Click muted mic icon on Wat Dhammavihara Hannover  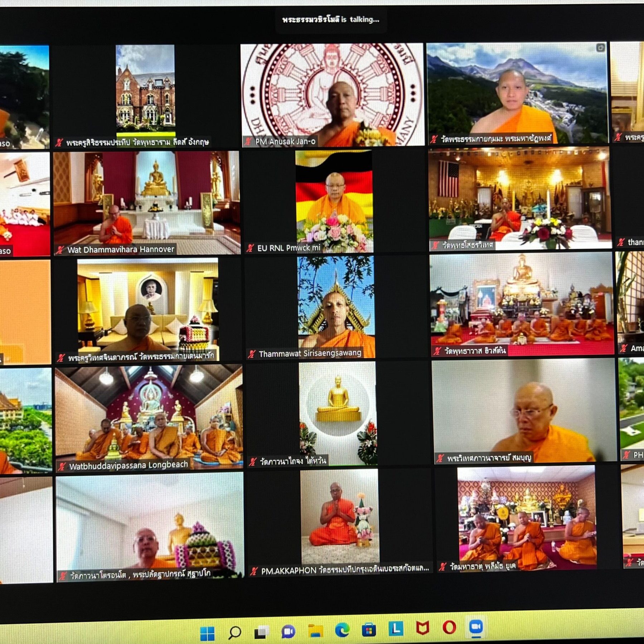click(x=60, y=250)
